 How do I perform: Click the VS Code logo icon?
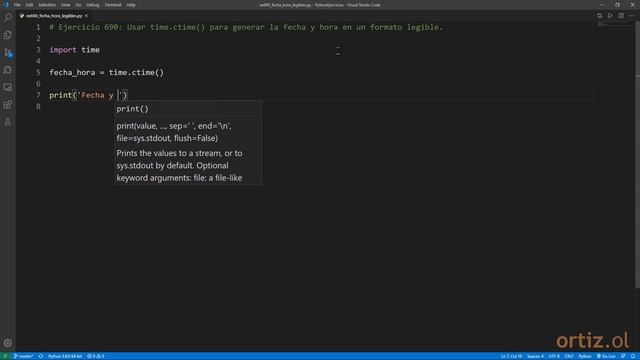click(x=6, y=5)
